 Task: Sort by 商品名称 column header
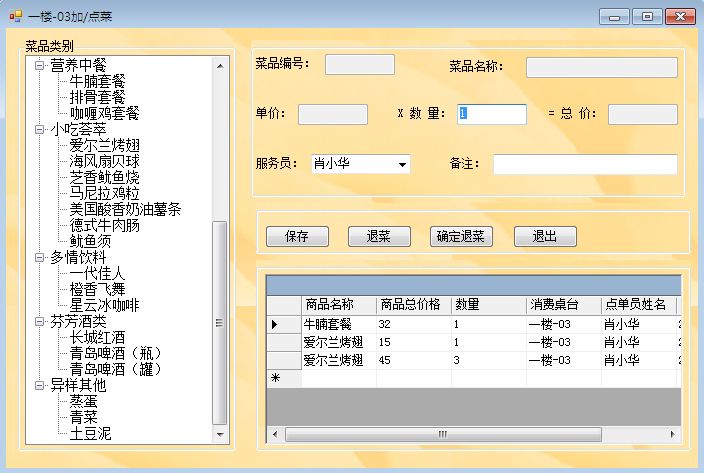click(x=339, y=305)
